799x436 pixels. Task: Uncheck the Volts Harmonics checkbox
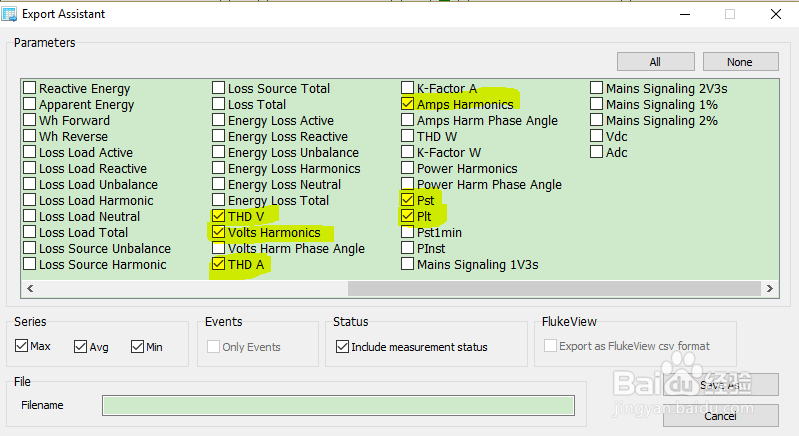pyautogui.click(x=219, y=233)
